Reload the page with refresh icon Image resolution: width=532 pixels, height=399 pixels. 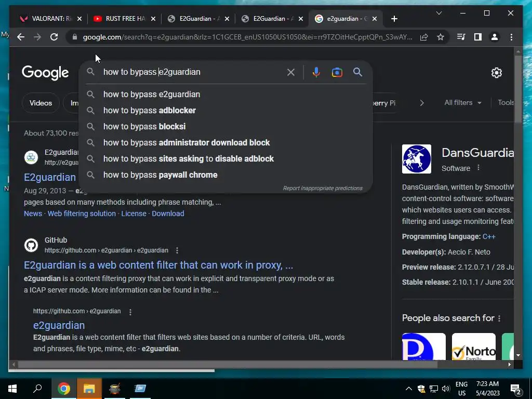click(54, 37)
